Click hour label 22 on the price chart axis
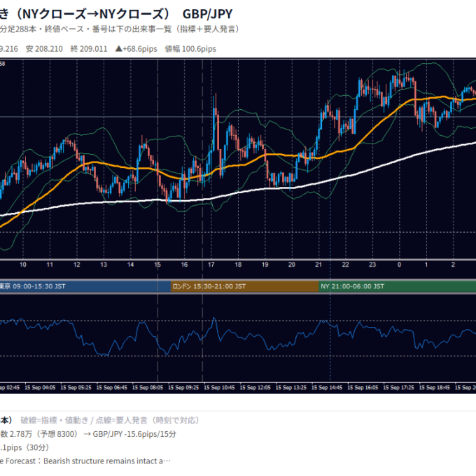Viewport: 476px width, 476px height. pos(346,265)
